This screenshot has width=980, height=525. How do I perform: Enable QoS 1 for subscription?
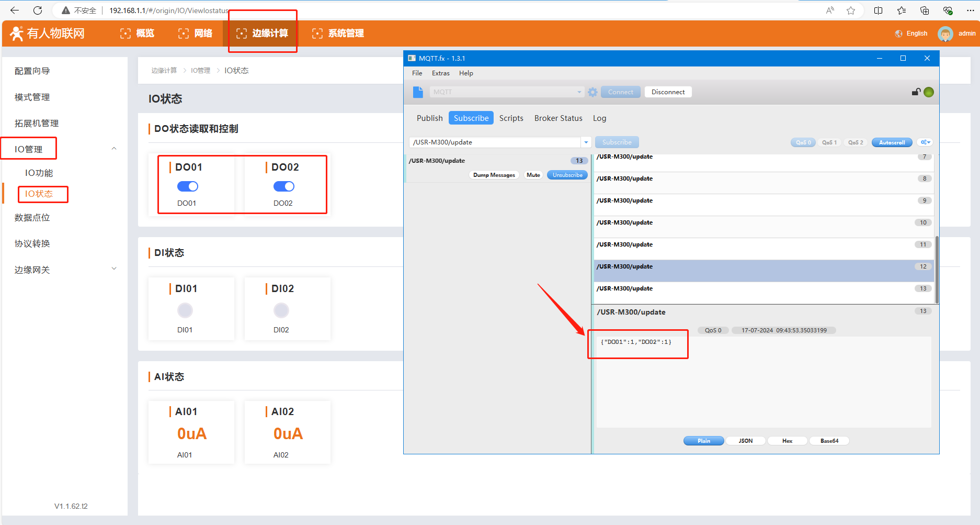829,142
